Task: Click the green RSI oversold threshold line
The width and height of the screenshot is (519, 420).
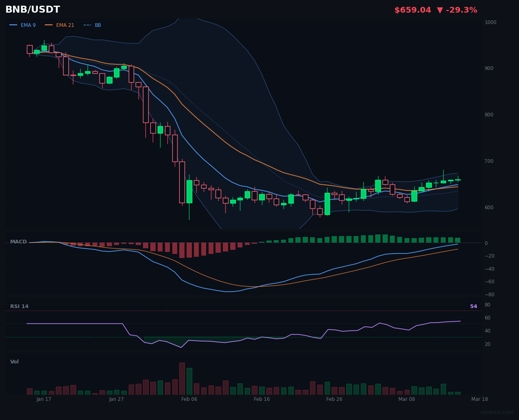Action: coord(163,337)
